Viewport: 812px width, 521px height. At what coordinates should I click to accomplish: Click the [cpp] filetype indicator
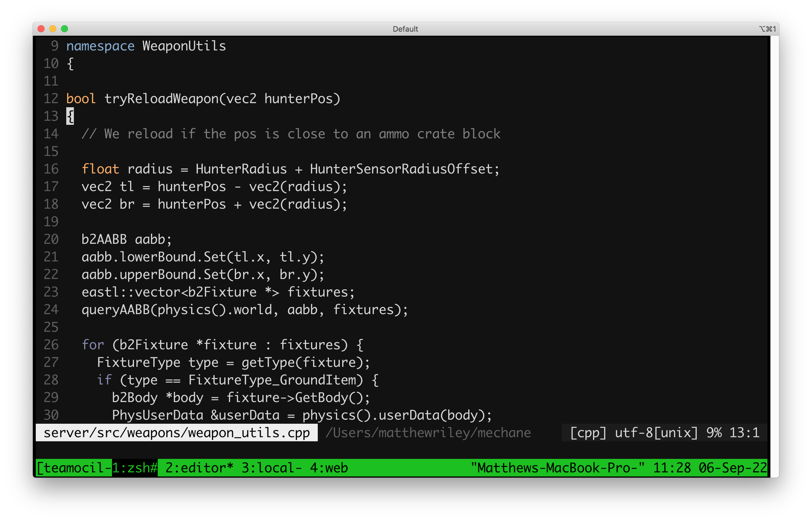[588, 433]
